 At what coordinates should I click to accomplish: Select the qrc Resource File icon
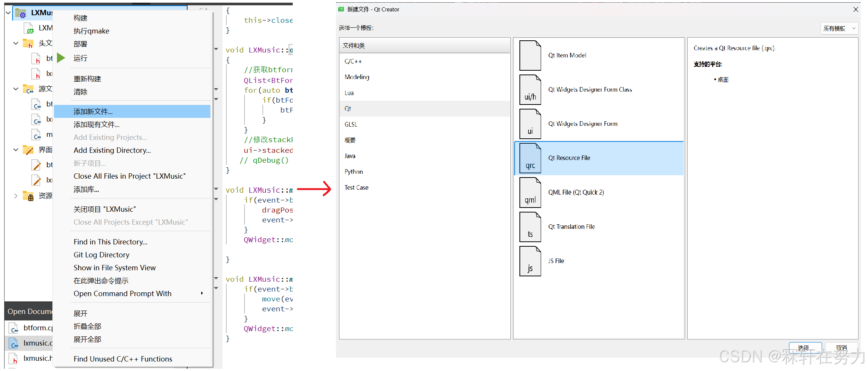pyautogui.click(x=530, y=158)
